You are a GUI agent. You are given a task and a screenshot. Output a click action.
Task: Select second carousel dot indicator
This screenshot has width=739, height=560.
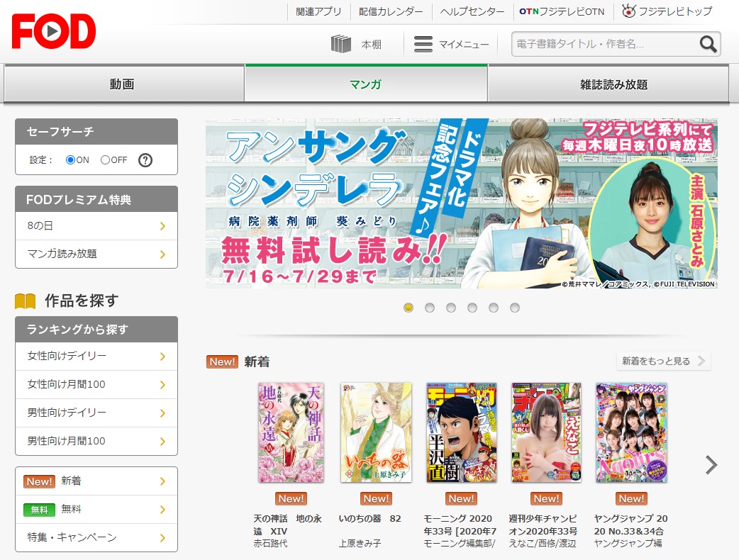coord(430,308)
